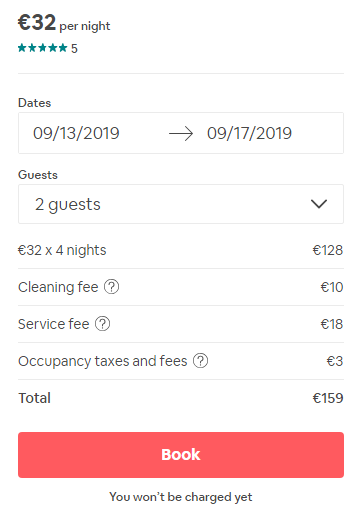Open the Occupancy taxes and fees info icon
This screenshot has height=526, width=361.
200,361
